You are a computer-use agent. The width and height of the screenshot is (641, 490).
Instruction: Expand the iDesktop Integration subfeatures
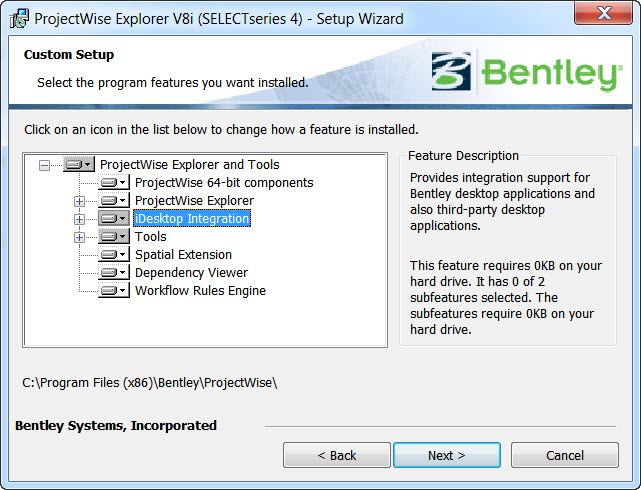point(80,219)
